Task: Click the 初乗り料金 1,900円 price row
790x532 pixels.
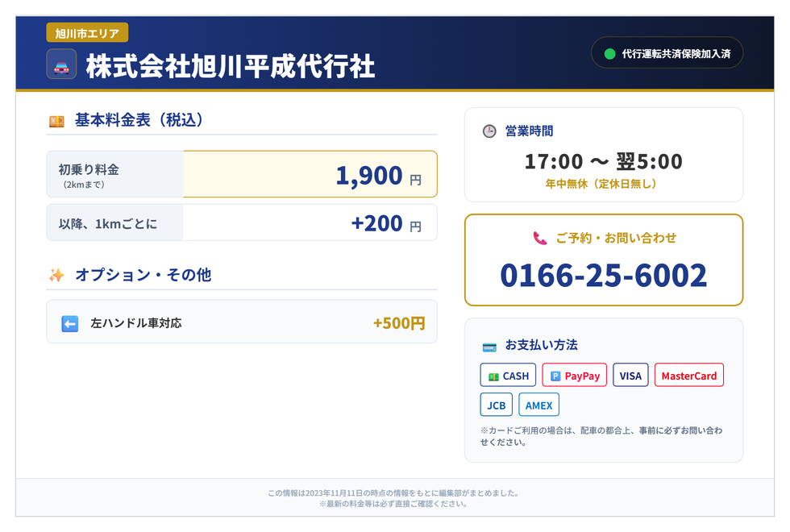Action: coord(242,174)
